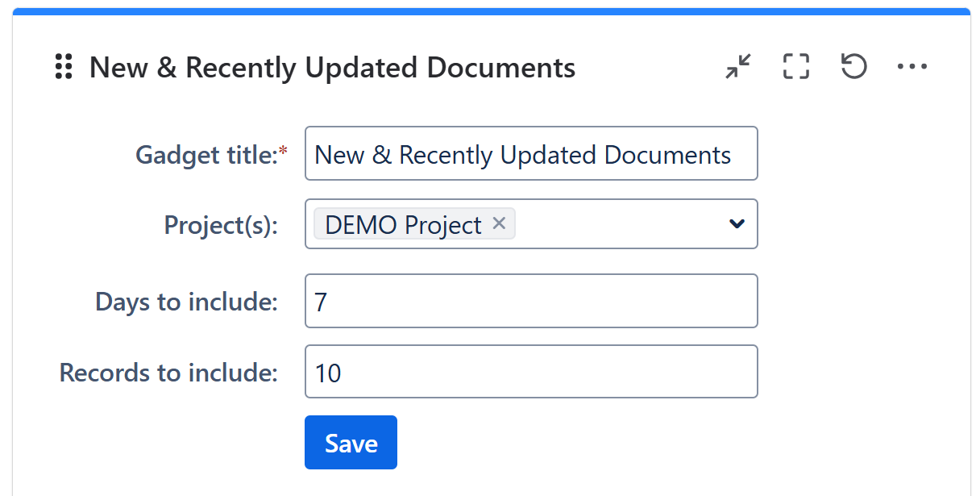Maximize the gadget using the fullscreen brackets icon

(x=796, y=66)
